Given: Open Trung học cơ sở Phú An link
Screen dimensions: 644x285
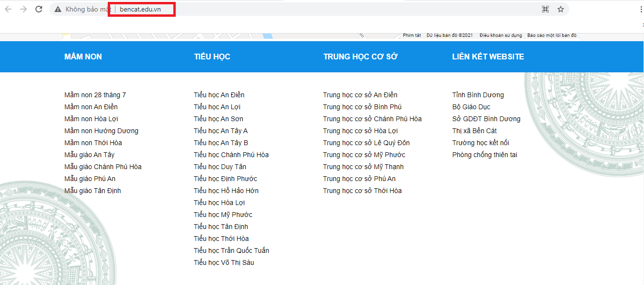Looking at the screenshot, I should [360, 179].
